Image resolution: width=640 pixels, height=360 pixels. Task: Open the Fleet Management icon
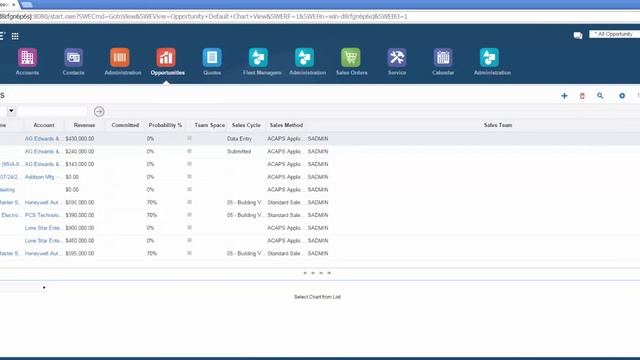[x=258, y=58]
